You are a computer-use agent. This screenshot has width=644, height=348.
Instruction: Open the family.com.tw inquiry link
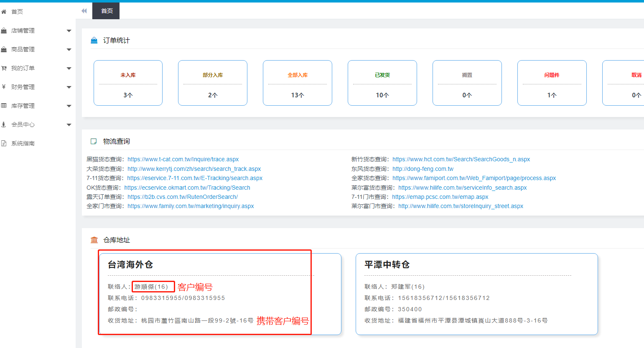coord(191,206)
